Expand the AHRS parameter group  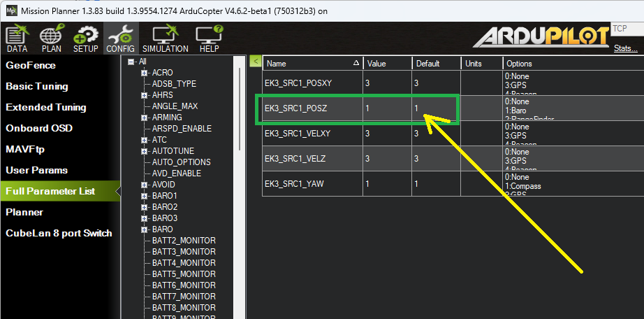144,95
